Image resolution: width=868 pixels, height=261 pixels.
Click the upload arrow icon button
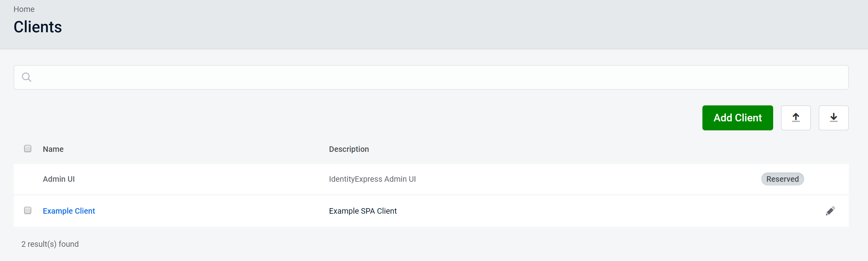(x=795, y=118)
